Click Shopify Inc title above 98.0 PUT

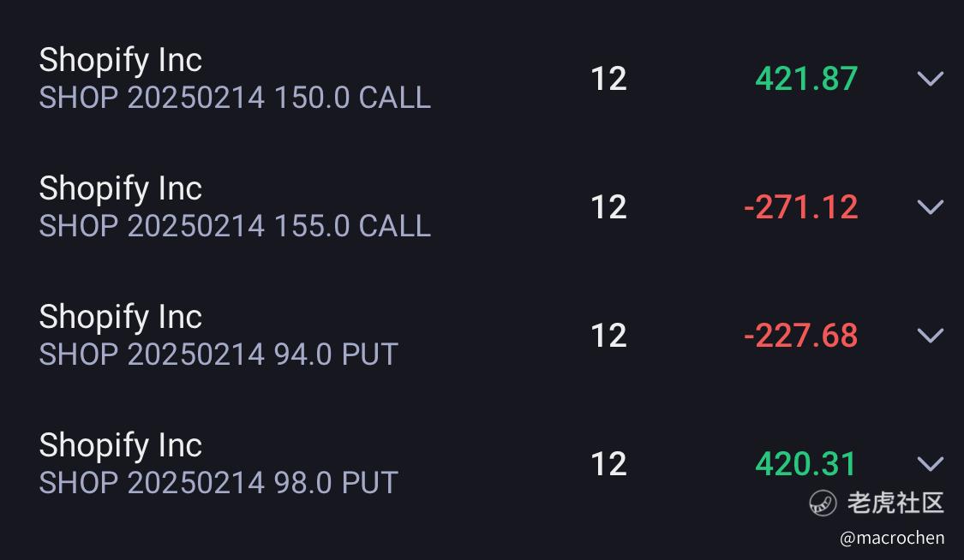coord(121,445)
